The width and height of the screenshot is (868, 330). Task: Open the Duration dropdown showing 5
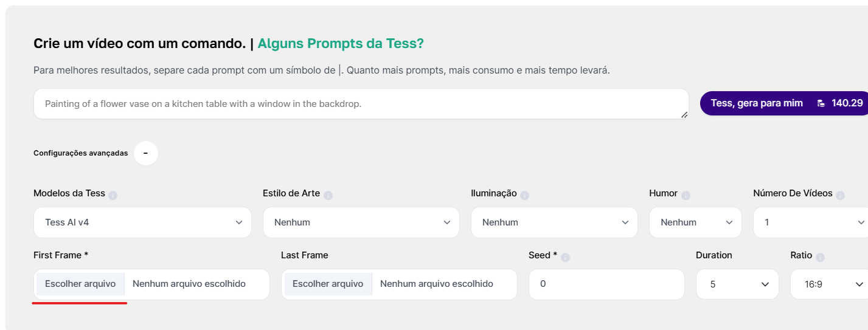(737, 284)
